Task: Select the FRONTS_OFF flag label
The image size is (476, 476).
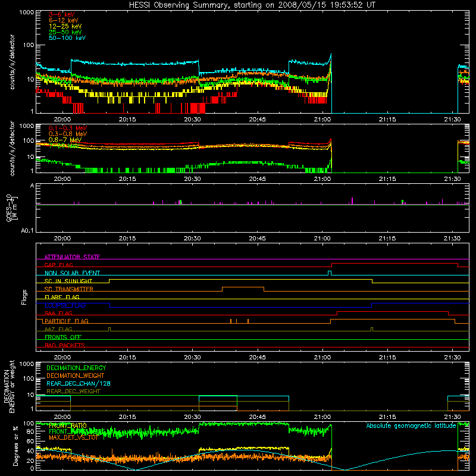Action: point(63,337)
